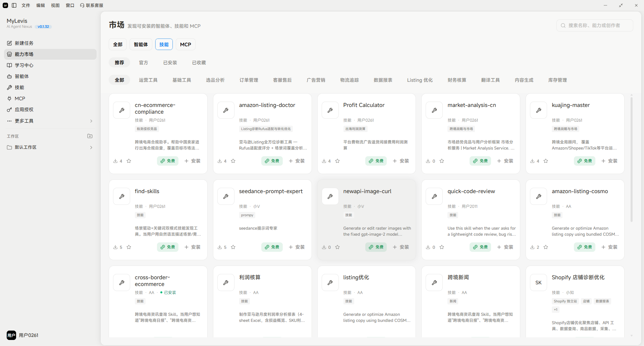Select 全部 top filter tab
Screen dimensions: 644x346
pyautogui.click(x=118, y=44)
